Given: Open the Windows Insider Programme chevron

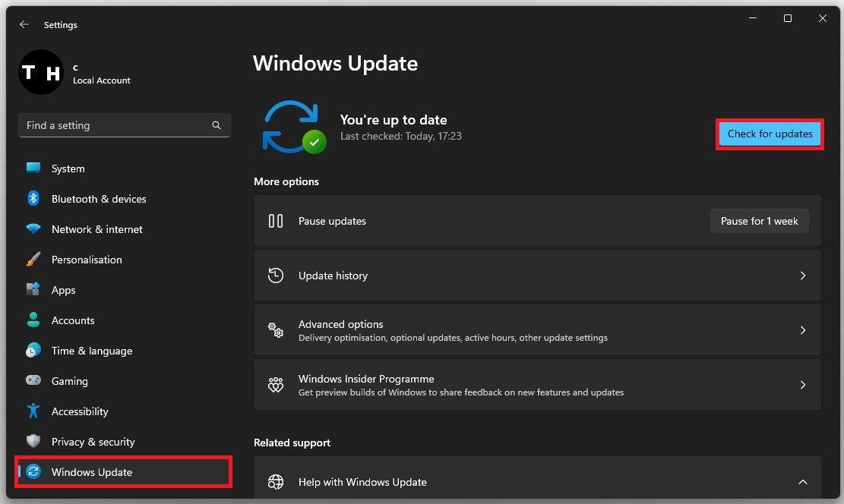Looking at the screenshot, I should (802, 386).
